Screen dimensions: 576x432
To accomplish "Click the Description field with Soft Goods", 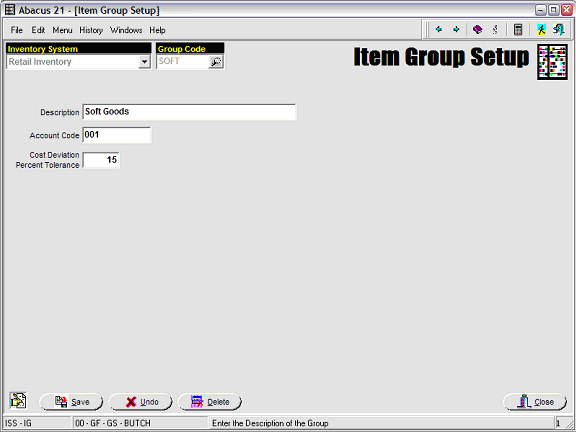I will [189, 112].
